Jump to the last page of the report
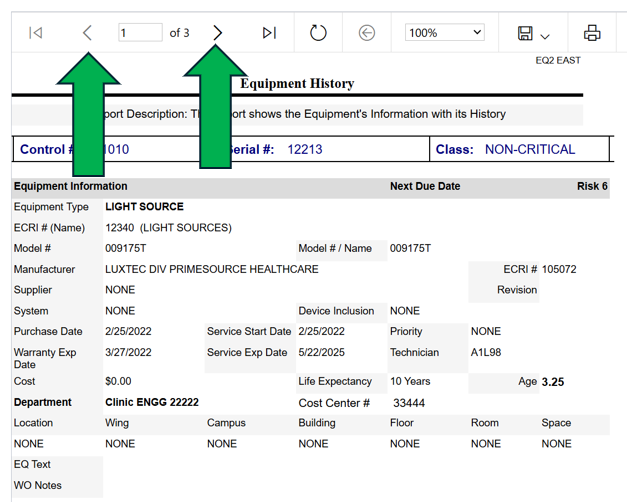 pos(269,33)
